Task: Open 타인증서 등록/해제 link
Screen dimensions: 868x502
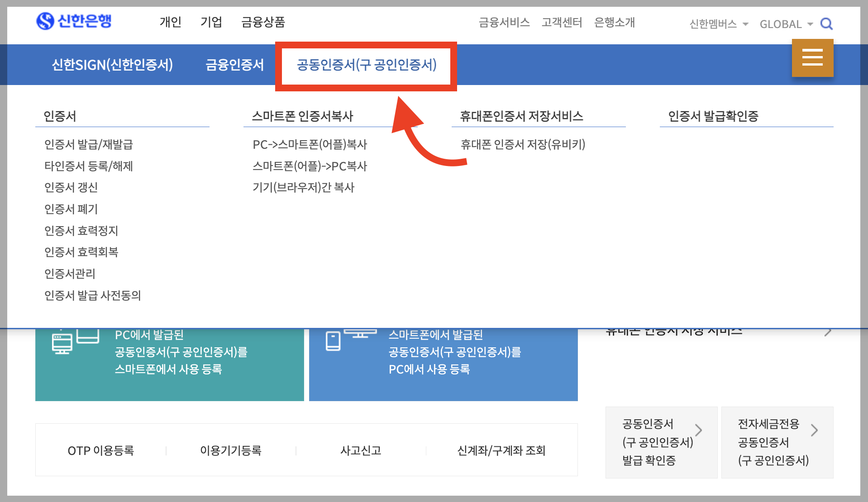Action: coord(89,166)
